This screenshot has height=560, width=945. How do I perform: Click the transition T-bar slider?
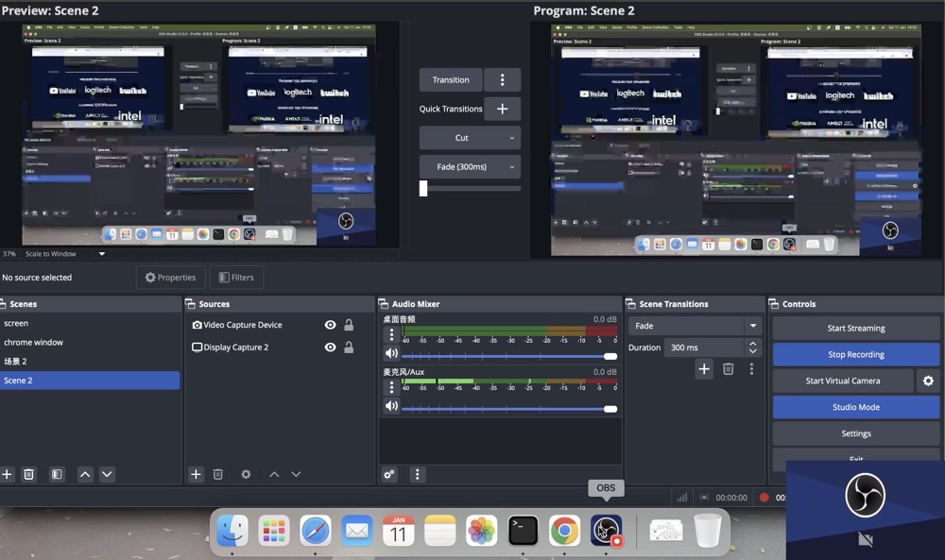point(470,189)
